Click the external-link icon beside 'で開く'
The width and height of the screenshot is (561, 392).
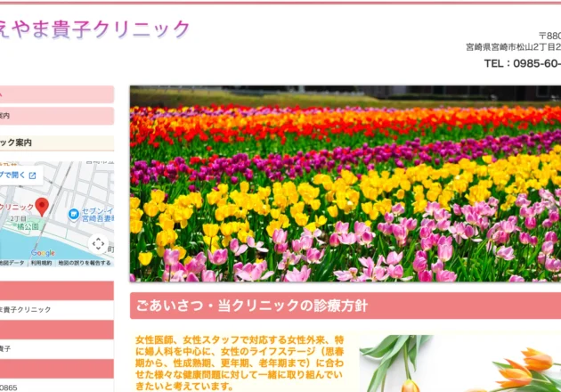coord(33,176)
